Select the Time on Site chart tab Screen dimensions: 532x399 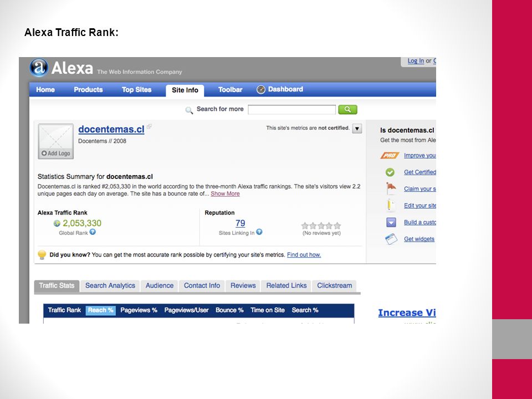[x=267, y=310]
